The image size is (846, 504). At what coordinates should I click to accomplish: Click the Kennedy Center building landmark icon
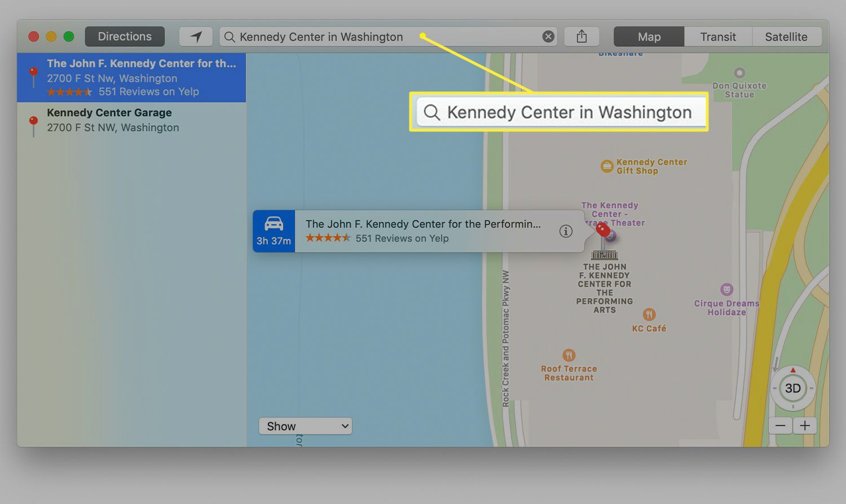coord(605,255)
